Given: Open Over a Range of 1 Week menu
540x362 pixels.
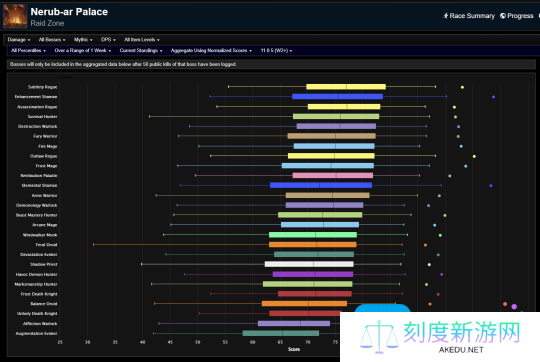Looking at the screenshot, I should [x=83, y=51].
